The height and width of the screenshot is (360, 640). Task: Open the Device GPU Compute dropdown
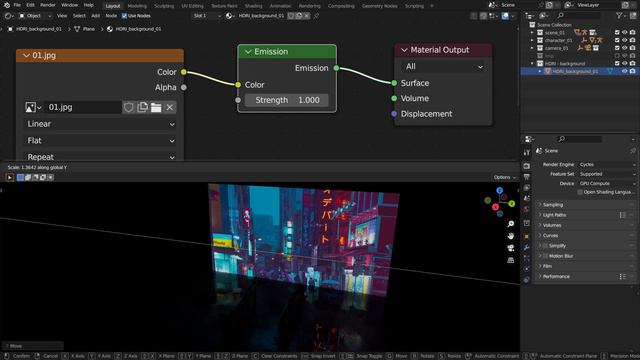point(607,183)
